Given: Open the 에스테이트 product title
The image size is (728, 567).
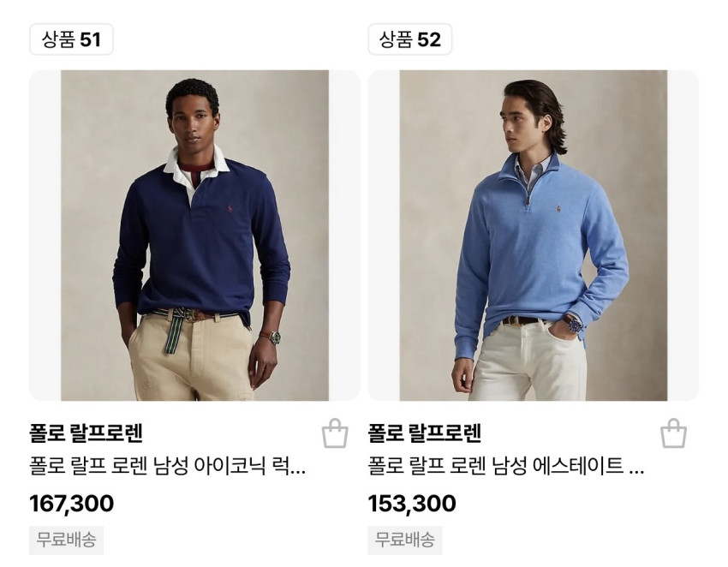Looking at the screenshot, I should tap(506, 466).
